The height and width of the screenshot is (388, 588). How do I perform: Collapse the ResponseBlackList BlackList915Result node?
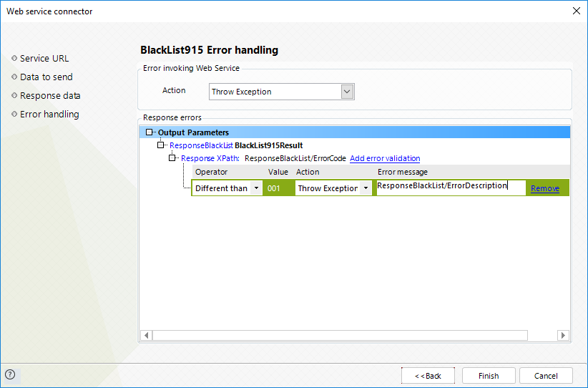click(x=160, y=145)
